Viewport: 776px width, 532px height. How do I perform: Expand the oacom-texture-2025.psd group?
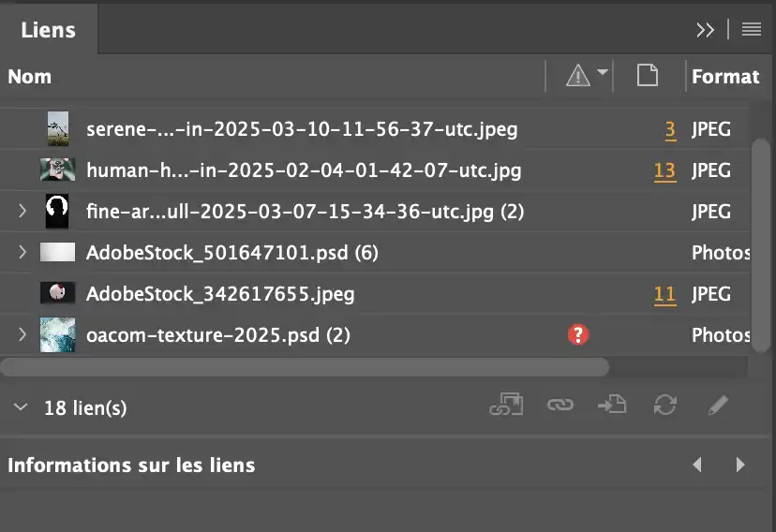click(x=22, y=334)
